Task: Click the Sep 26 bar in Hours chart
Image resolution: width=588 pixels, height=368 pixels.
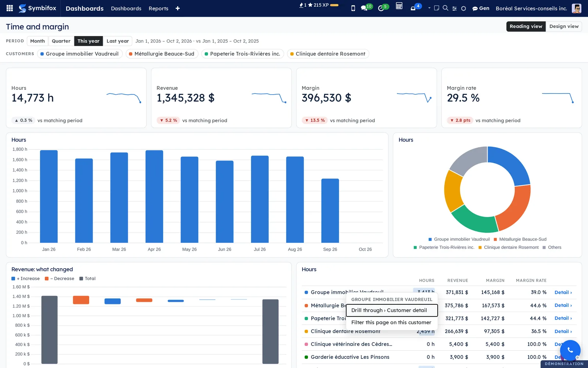Action: pyautogui.click(x=330, y=210)
